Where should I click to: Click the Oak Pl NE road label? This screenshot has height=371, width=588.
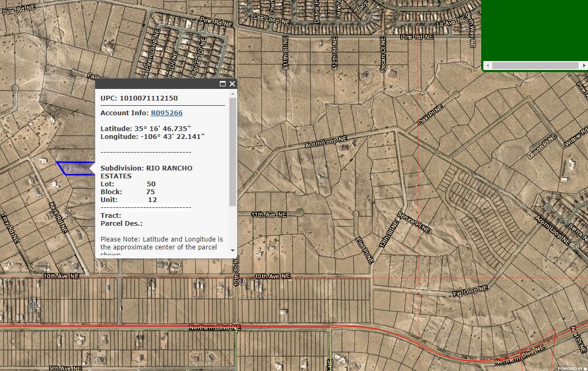(430, 114)
